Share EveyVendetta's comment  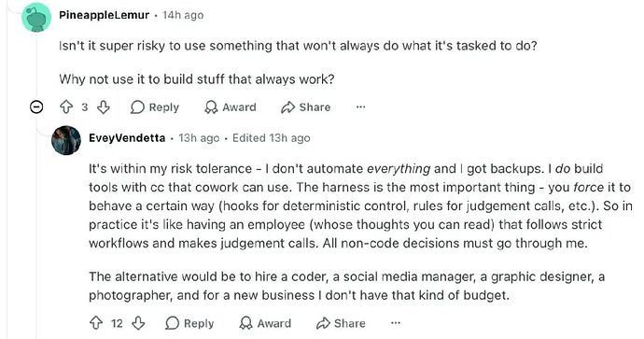pos(341,323)
